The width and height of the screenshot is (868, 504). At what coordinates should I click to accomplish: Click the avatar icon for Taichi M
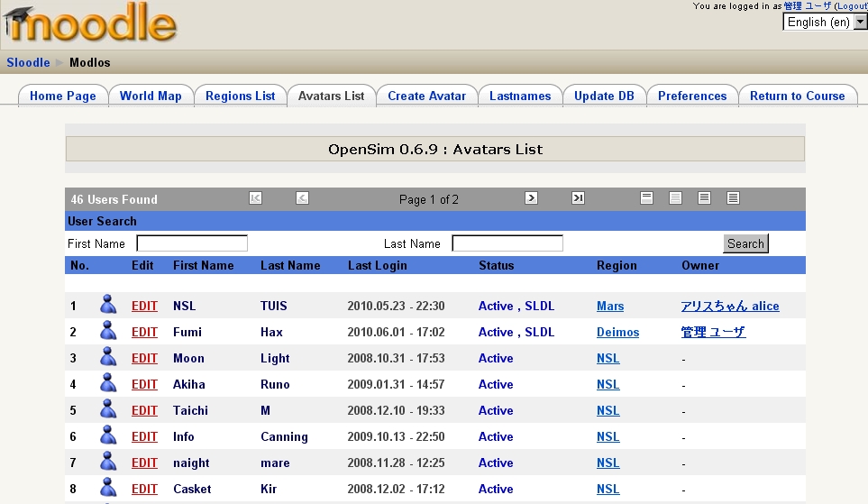coord(108,410)
